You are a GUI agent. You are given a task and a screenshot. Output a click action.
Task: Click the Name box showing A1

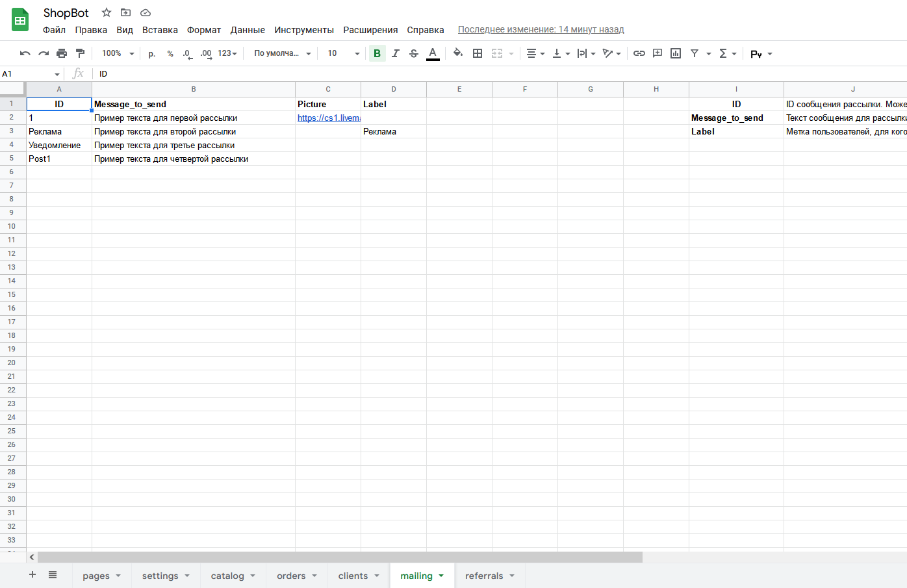[29, 74]
